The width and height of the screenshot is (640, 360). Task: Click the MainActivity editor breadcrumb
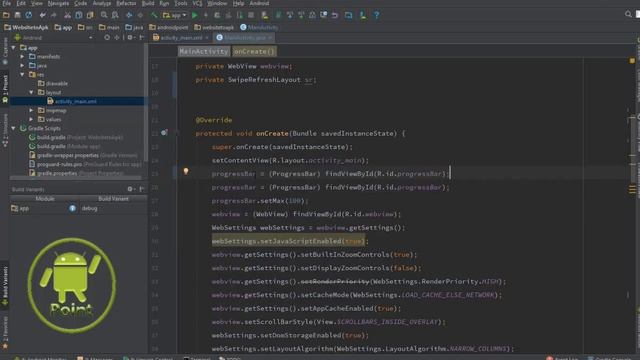[204, 51]
